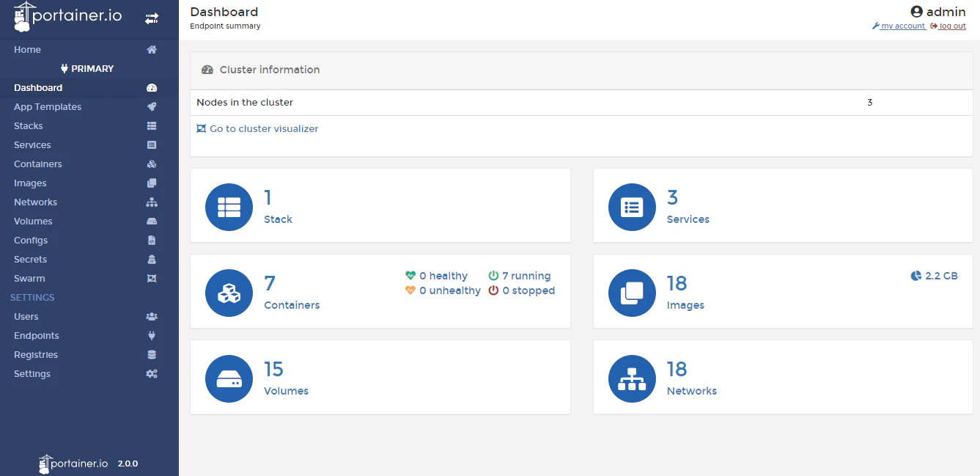Click the '0 stopped' container status
Screen dimensions: 980x476
coord(521,290)
